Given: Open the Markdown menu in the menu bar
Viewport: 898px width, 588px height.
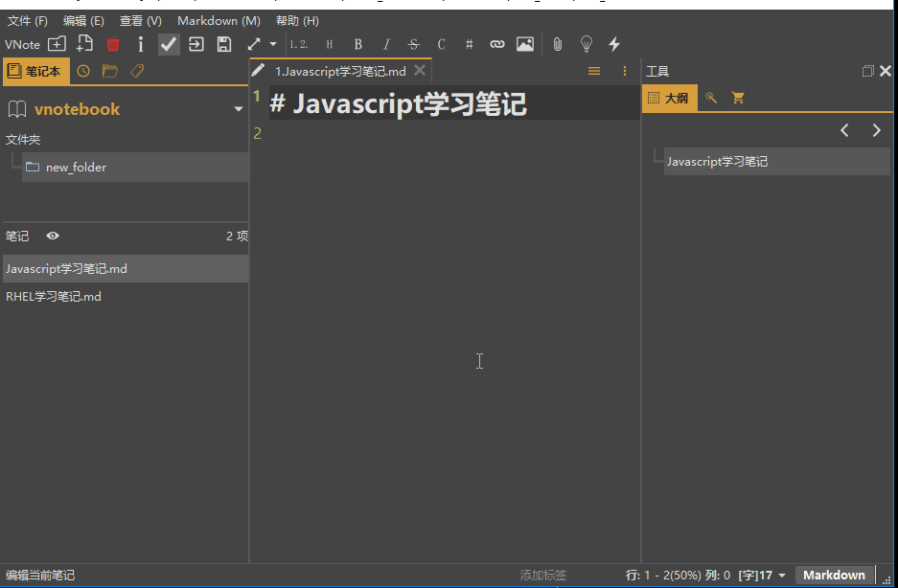Looking at the screenshot, I should pyautogui.click(x=219, y=20).
